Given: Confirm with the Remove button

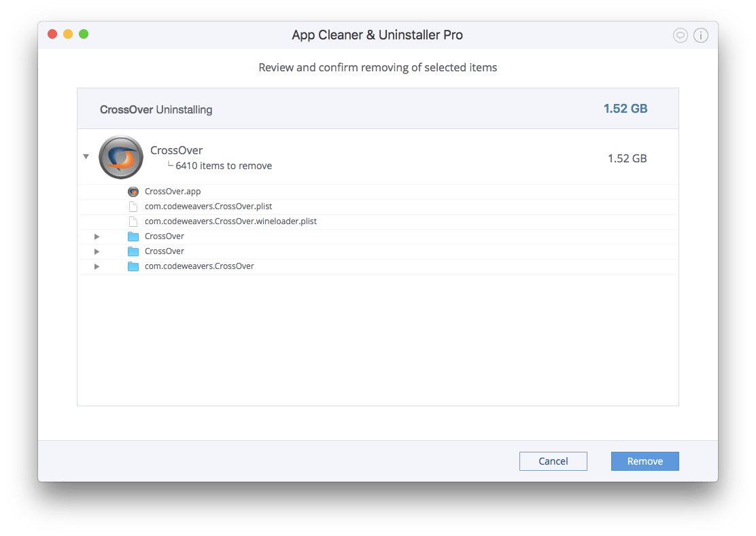Looking at the screenshot, I should [645, 461].
